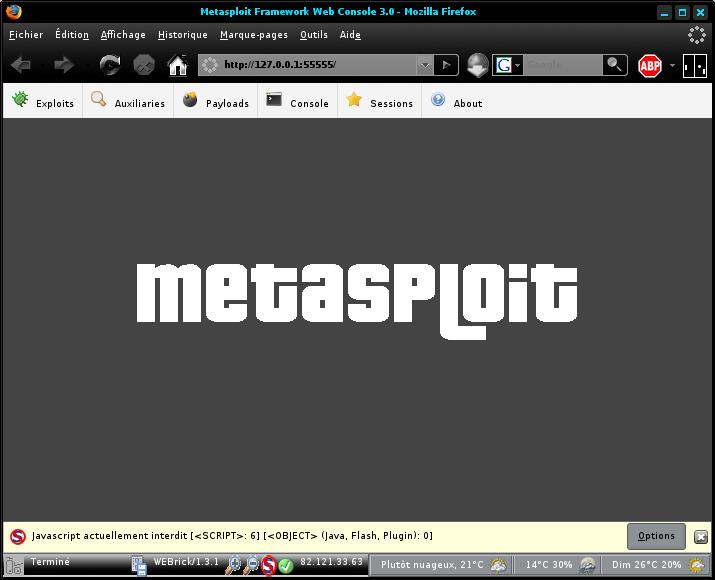Click the Google search box

(563, 65)
